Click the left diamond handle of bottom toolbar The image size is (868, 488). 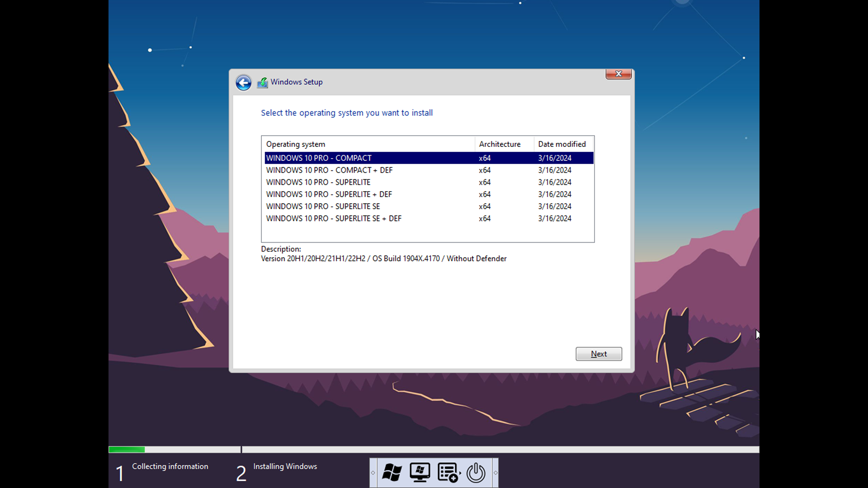[x=373, y=473]
